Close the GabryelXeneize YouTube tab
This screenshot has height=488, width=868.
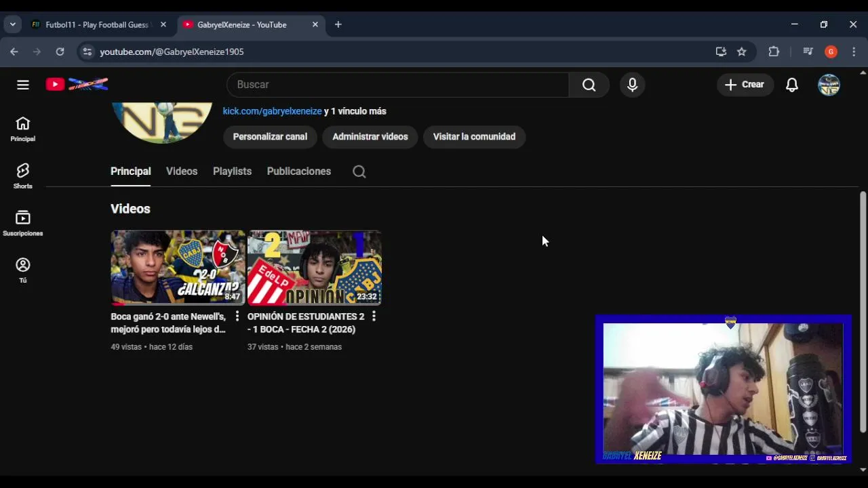pos(315,24)
